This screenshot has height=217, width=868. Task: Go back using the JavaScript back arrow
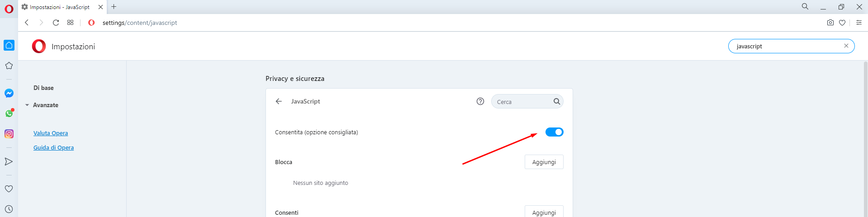pos(279,101)
